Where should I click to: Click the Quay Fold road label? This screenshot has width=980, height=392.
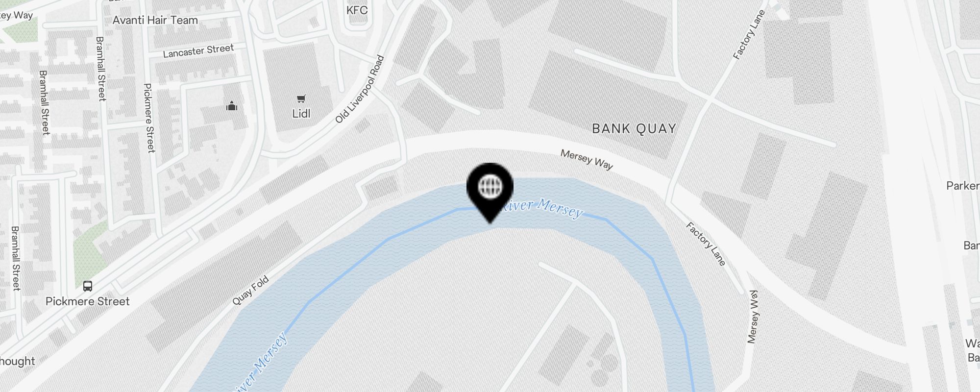250,291
